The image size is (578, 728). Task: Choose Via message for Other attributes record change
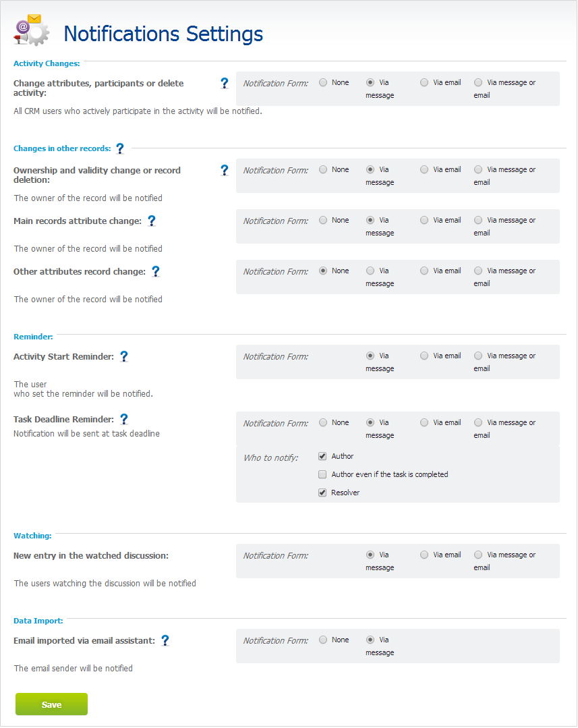coord(370,271)
